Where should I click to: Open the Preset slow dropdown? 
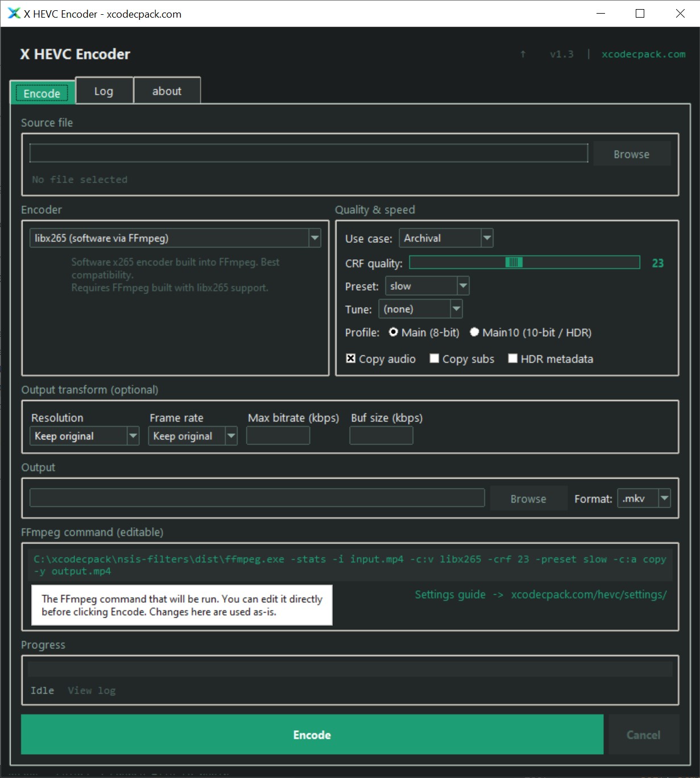pyautogui.click(x=427, y=285)
